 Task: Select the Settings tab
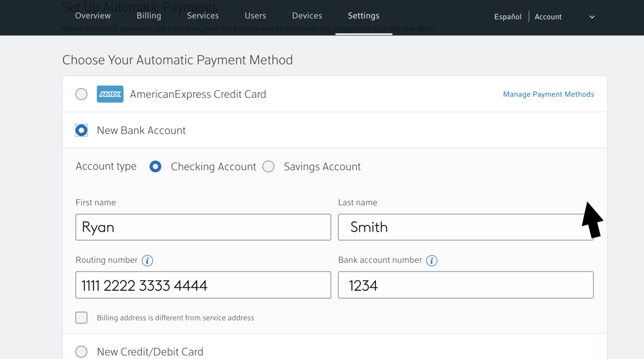363,16
